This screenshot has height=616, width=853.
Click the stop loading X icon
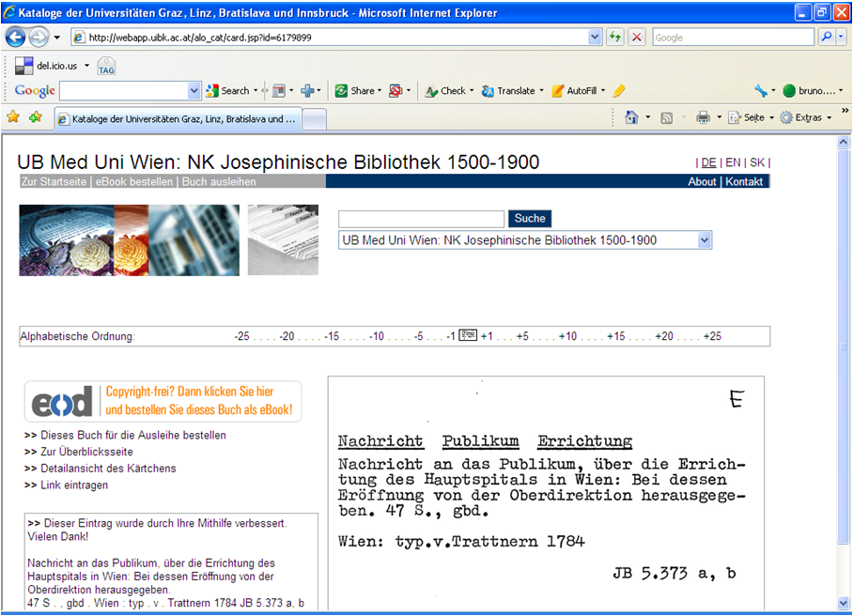click(x=637, y=38)
